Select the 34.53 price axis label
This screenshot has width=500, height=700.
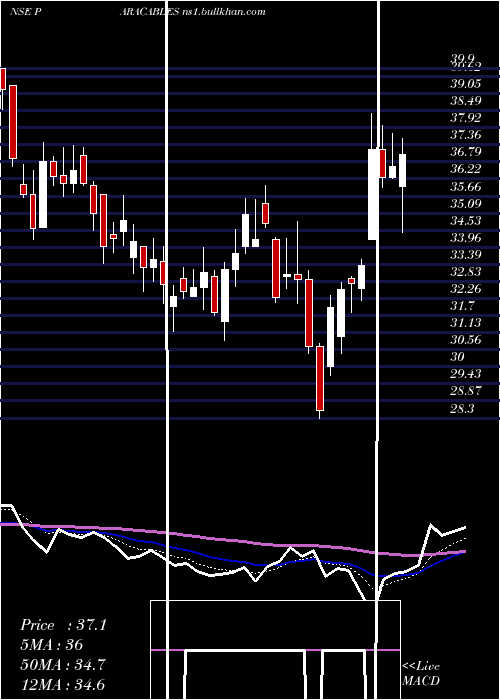pos(466,220)
